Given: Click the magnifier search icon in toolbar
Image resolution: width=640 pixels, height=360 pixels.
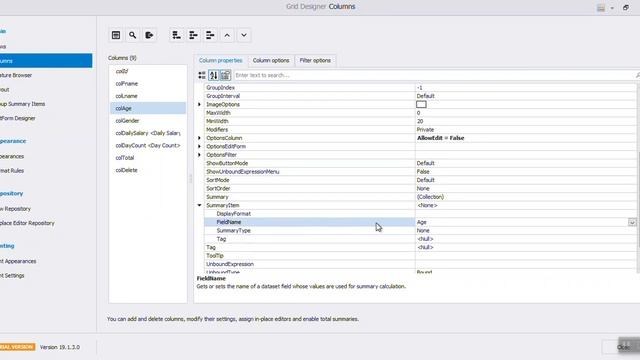Looking at the screenshot, I should (133, 35).
